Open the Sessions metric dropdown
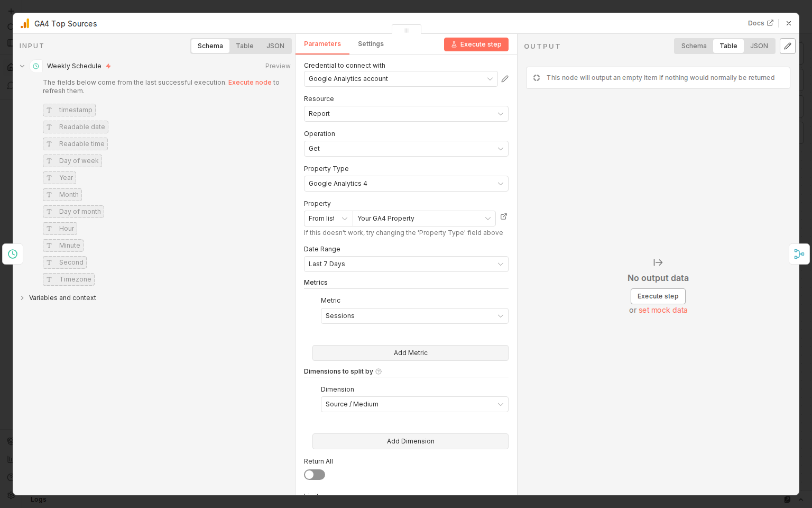Viewport: 812px width, 508px height. tap(414, 316)
